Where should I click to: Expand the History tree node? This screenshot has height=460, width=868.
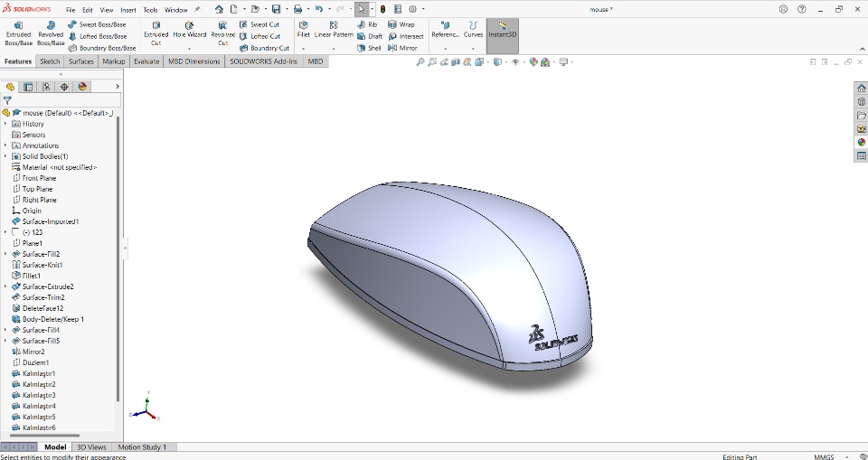pos(5,124)
